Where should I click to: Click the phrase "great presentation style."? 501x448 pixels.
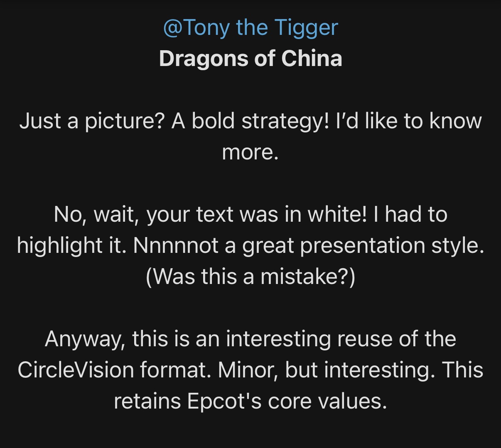point(363,246)
